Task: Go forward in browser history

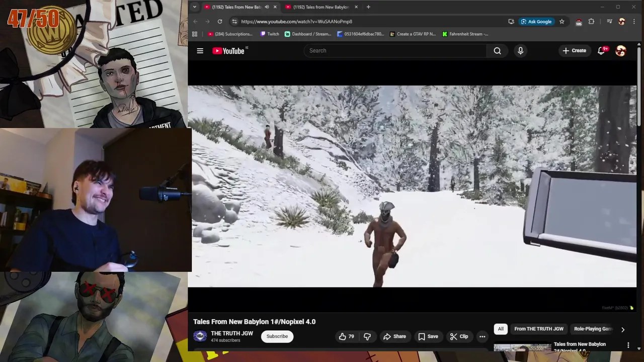Action: point(207,22)
